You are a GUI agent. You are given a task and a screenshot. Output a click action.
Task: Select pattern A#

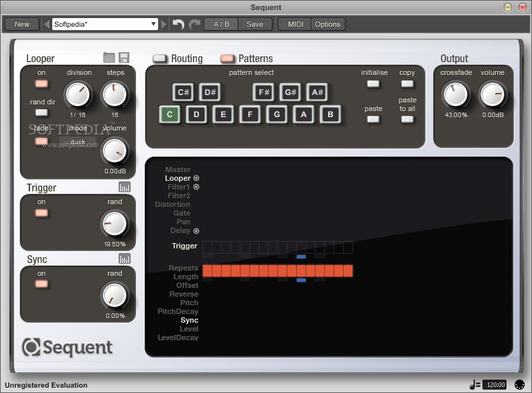pos(317,92)
